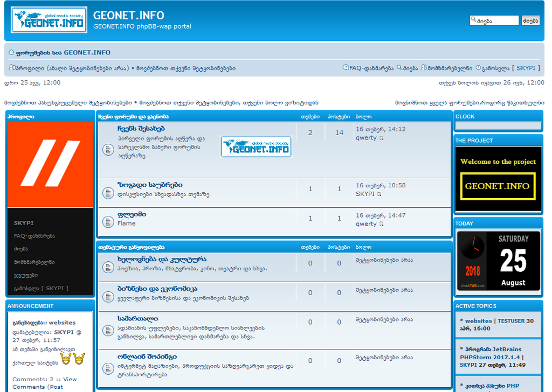This screenshot has width=552, height=392.
Task: Select გამოსვლა [ SKYPI ] in the sidebar menu
Action: (x=41, y=288)
